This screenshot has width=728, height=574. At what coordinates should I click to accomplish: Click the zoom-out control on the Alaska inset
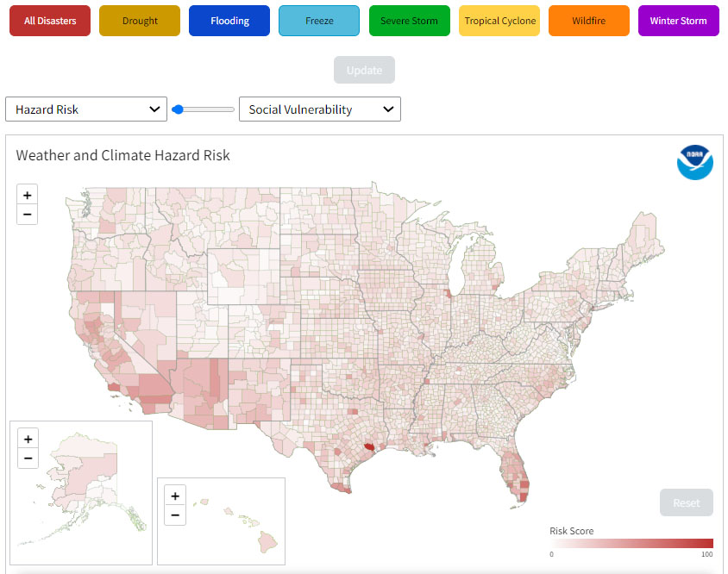pyautogui.click(x=28, y=458)
